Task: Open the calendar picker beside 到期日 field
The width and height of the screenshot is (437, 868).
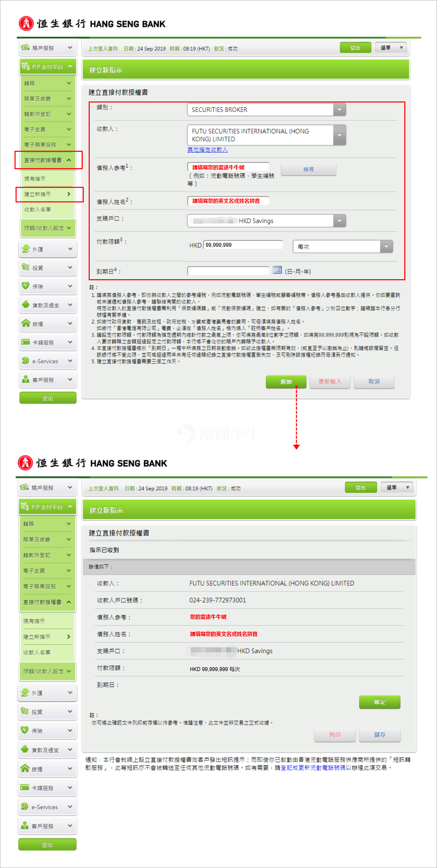Action: [x=277, y=270]
